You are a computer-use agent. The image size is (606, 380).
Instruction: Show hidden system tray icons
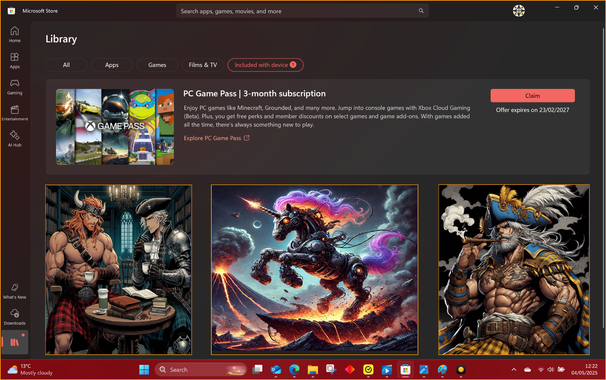514,370
